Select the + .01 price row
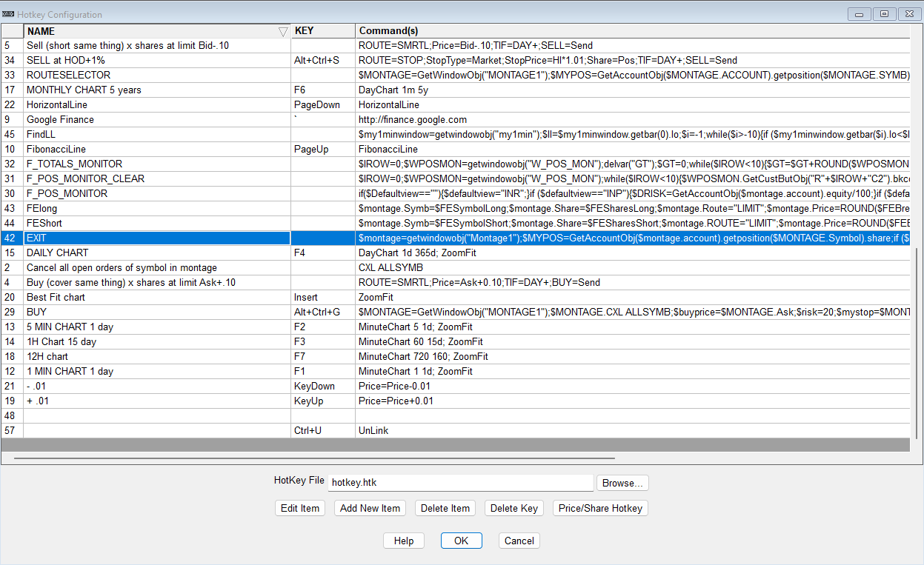 [456, 401]
